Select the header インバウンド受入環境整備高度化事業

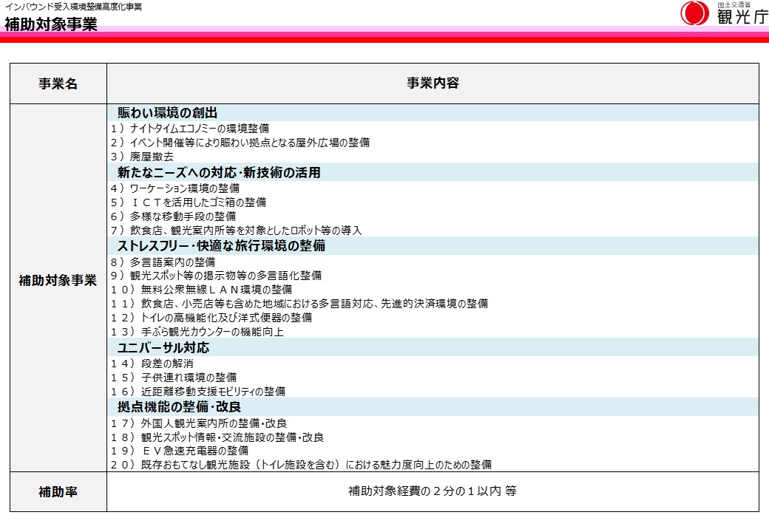pos(74,6)
